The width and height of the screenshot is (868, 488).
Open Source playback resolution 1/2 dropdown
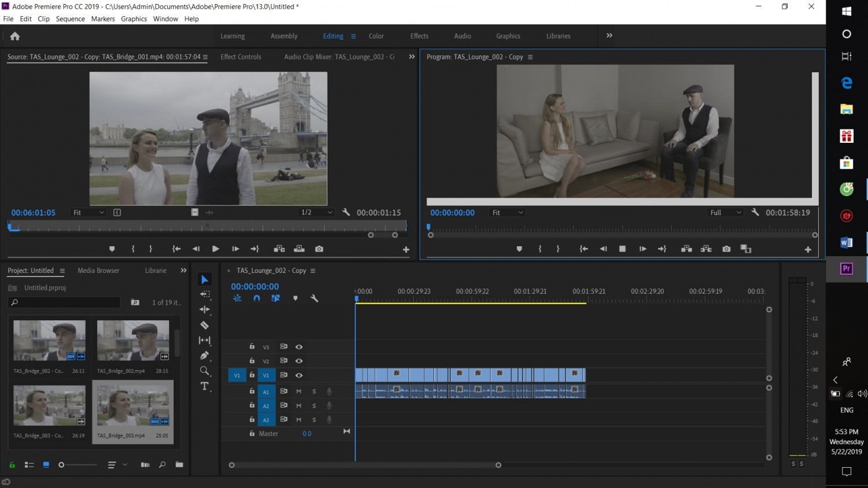point(317,213)
